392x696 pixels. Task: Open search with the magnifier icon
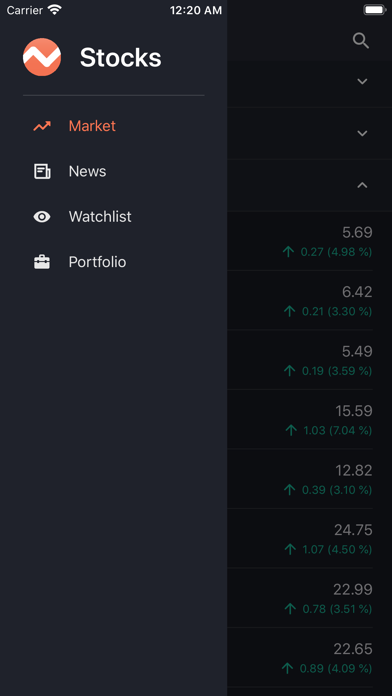(361, 41)
